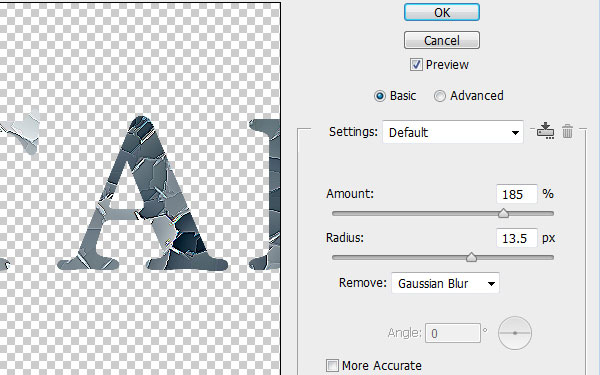
Task: Open the Settings dropdown showing Default
Action: [x=453, y=132]
